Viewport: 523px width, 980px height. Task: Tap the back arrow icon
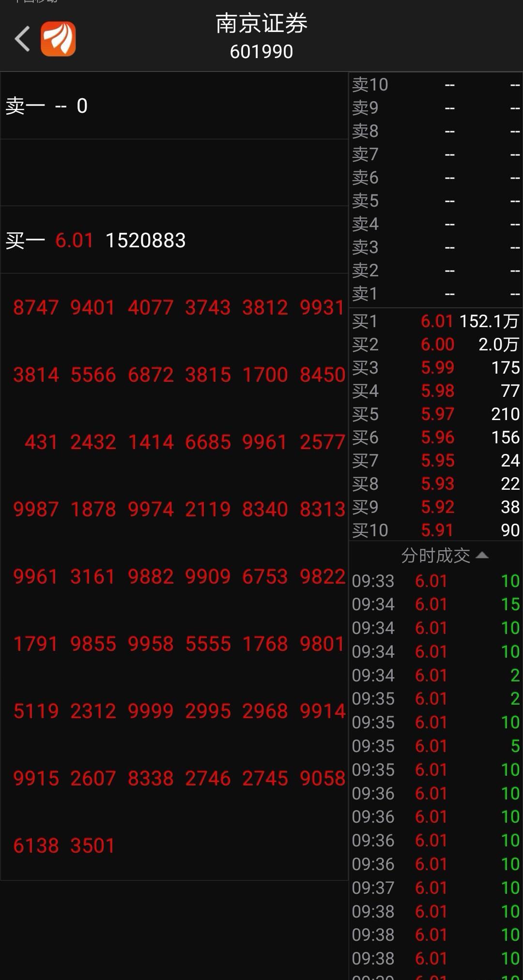point(22,39)
